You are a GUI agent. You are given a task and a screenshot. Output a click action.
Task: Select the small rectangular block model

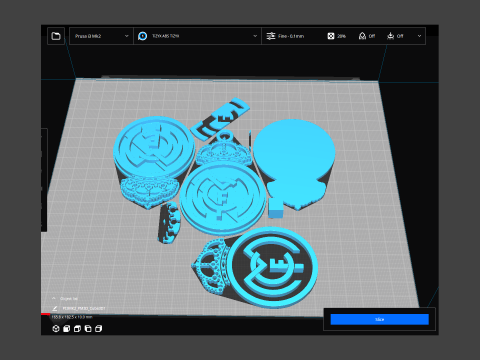[276, 209]
